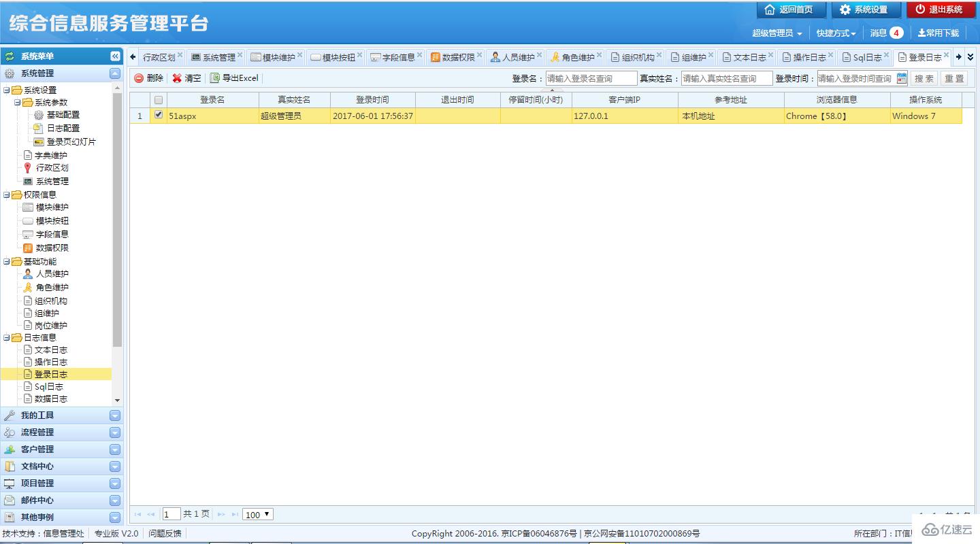Collapse the 权限信息 tree folder
The image size is (980, 544).
[x=6, y=194]
